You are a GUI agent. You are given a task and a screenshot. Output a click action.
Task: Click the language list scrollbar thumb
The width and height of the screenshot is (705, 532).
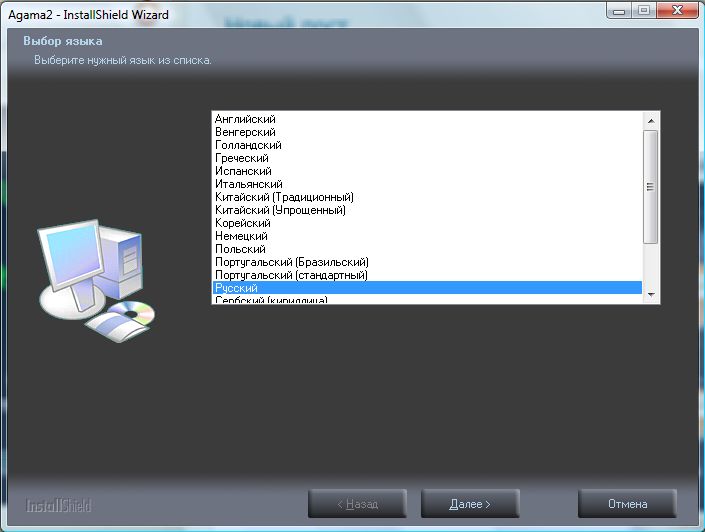651,187
